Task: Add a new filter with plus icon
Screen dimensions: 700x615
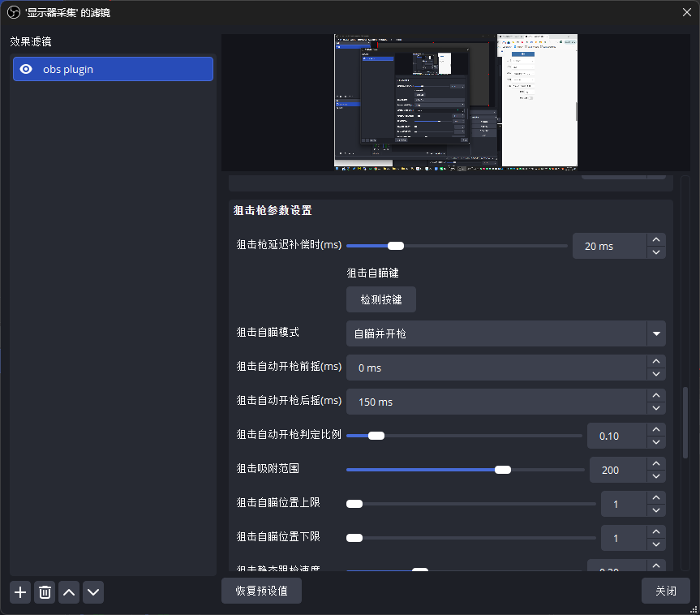Action: pyautogui.click(x=20, y=592)
